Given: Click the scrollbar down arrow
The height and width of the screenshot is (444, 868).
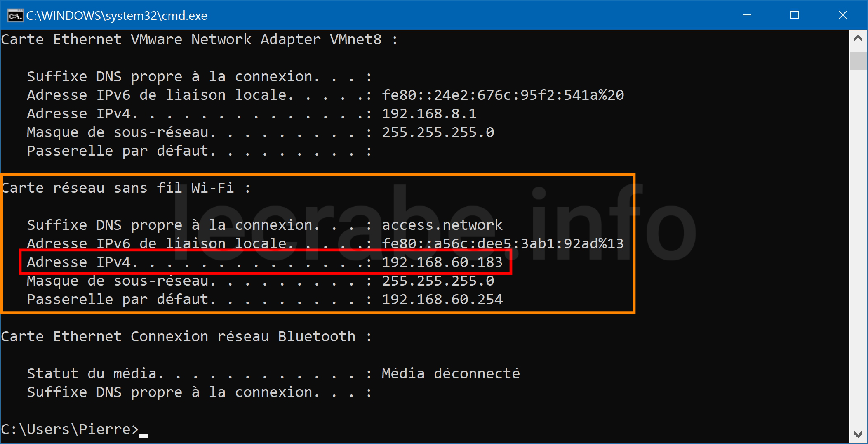Looking at the screenshot, I should click(x=858, y=434).
